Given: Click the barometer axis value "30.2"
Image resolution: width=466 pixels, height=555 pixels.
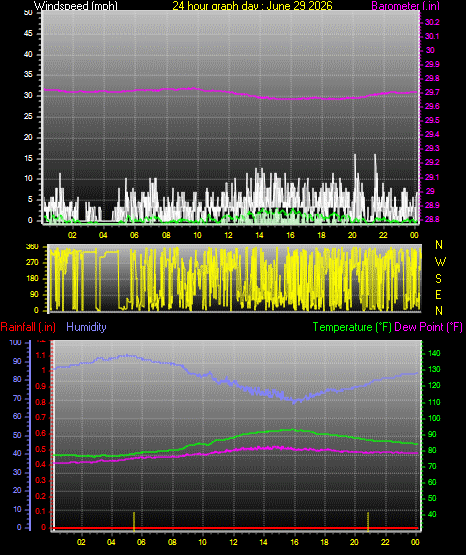Looking at the screenshot, I should point(432,22).
